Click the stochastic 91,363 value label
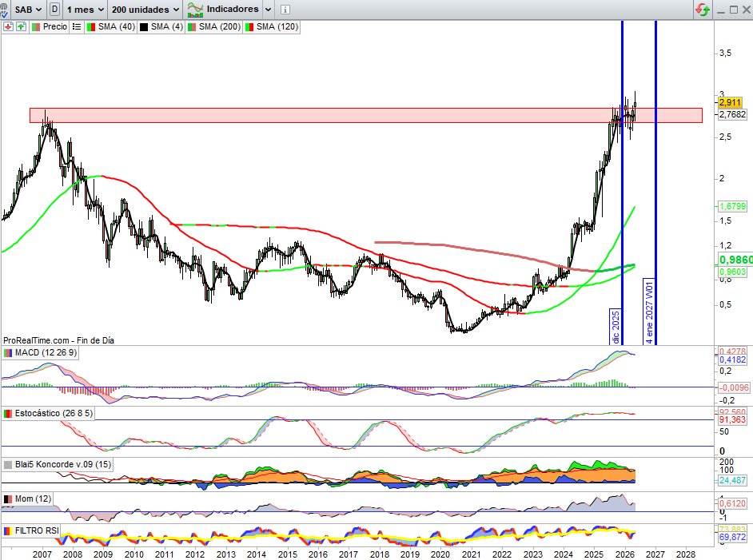Screen dimensions: 753x560 coord(732,420)
